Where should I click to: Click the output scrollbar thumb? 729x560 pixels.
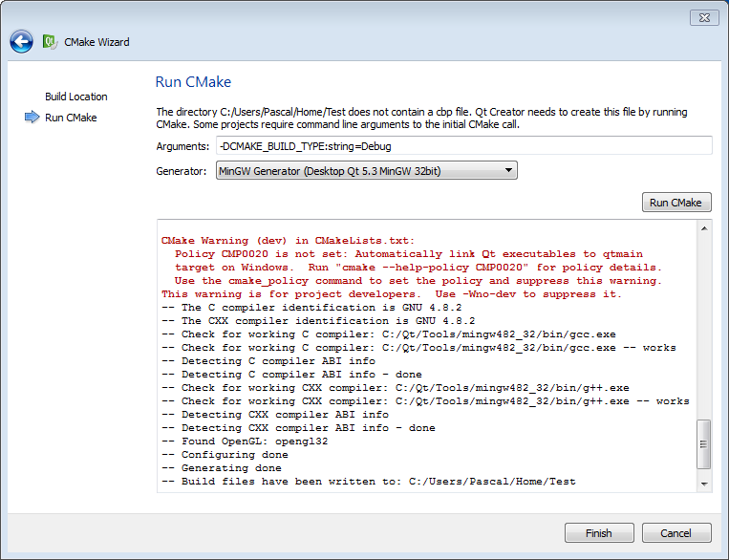click(x=704, y=446)
